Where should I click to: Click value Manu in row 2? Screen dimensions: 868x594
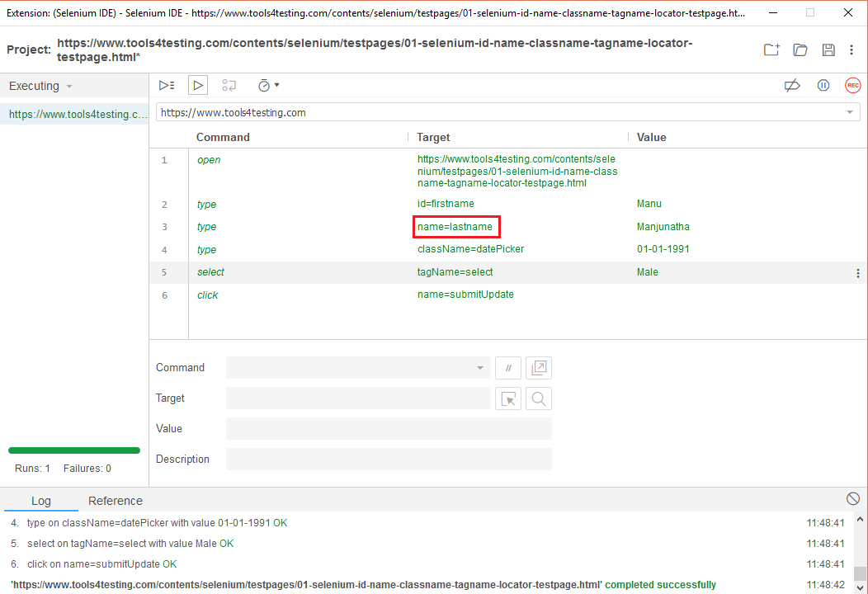pyautogui.click(x=649, y=204)
